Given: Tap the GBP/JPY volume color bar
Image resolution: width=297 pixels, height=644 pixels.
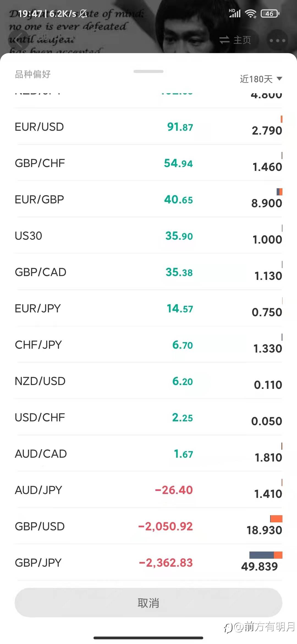Looking at the screenshot, I should coord(266,555).
